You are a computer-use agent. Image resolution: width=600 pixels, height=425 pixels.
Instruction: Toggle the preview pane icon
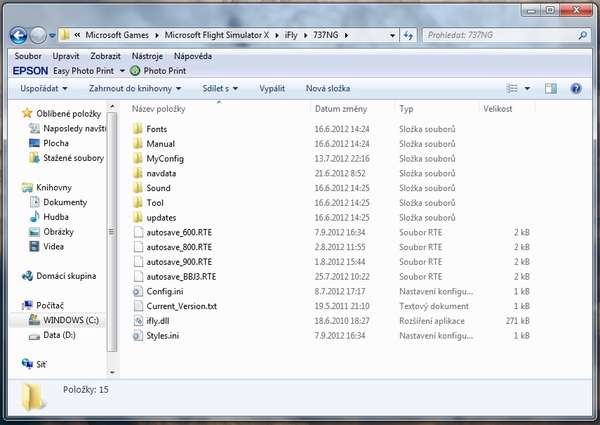tap(551, 89)
